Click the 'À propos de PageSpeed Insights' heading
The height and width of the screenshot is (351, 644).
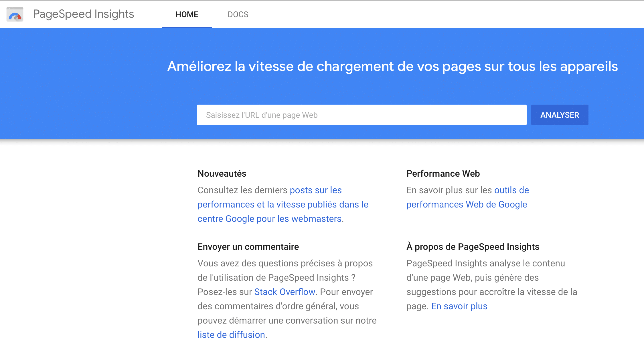(473, 247)
